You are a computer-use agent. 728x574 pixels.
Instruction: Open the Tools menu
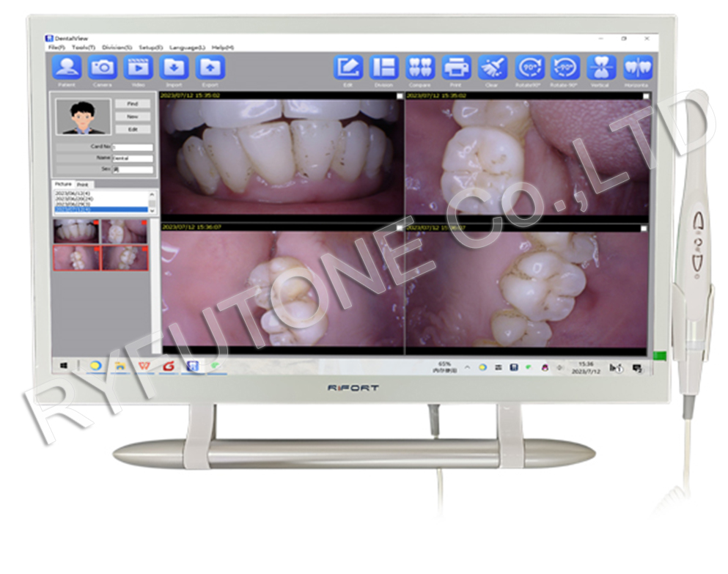pos(83,48)
